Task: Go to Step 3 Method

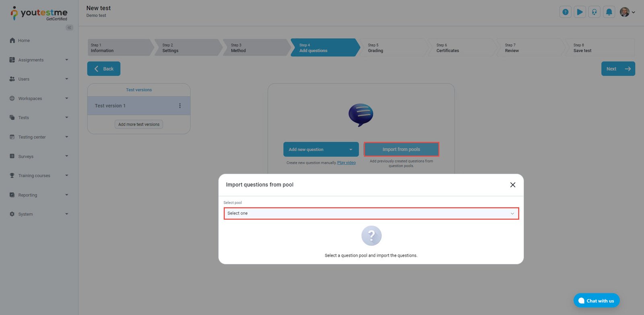Action: pos(257,48)
